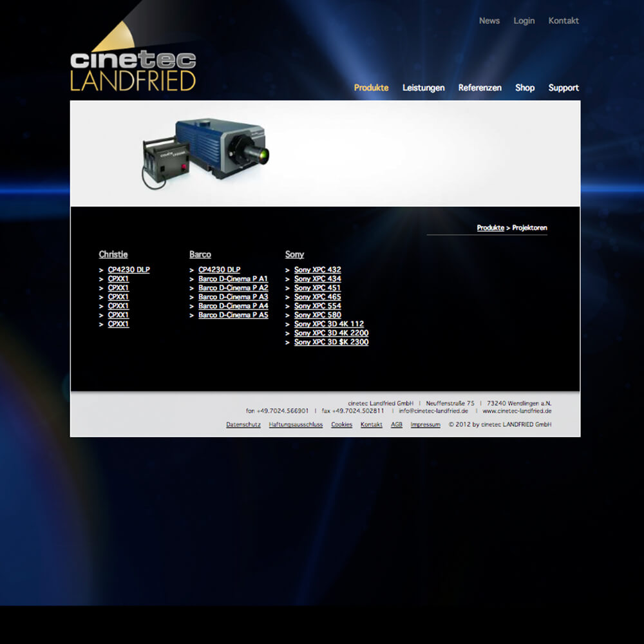The image size is (644, 644).
Task: Select Produkte in the main navigation
Action: pos(372,88)
